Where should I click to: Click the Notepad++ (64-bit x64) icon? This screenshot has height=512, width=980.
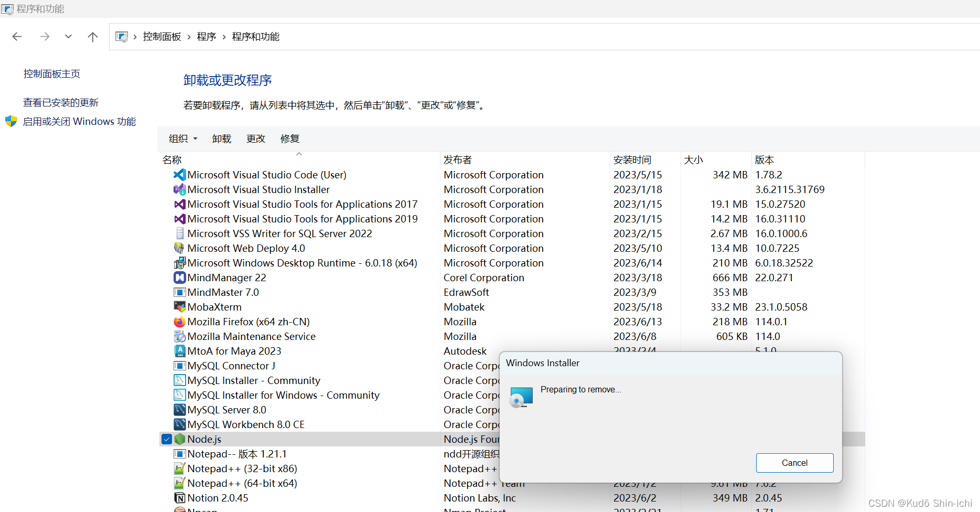coord(180,483)
